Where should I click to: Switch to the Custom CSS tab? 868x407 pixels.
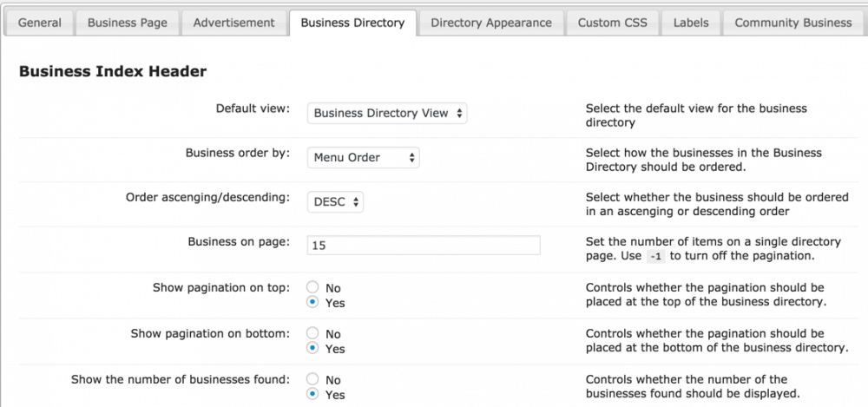point(612,23)
